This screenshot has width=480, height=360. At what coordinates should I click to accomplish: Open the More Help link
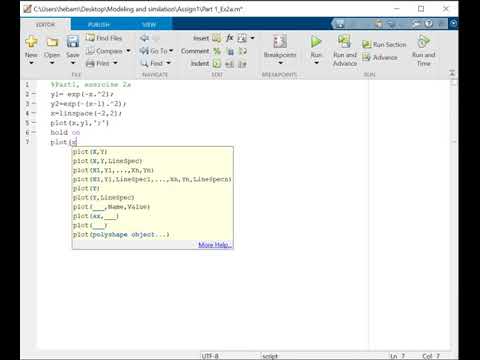[x=214, y=245]
